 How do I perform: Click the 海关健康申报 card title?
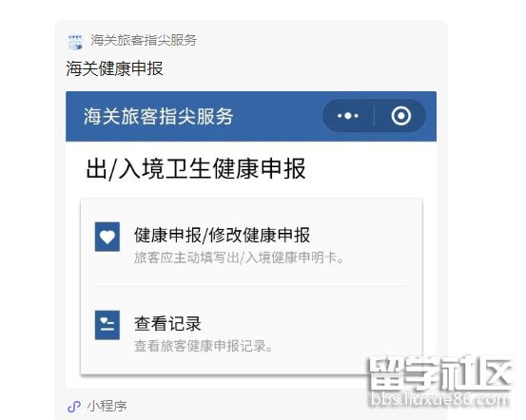coord(114,68)
